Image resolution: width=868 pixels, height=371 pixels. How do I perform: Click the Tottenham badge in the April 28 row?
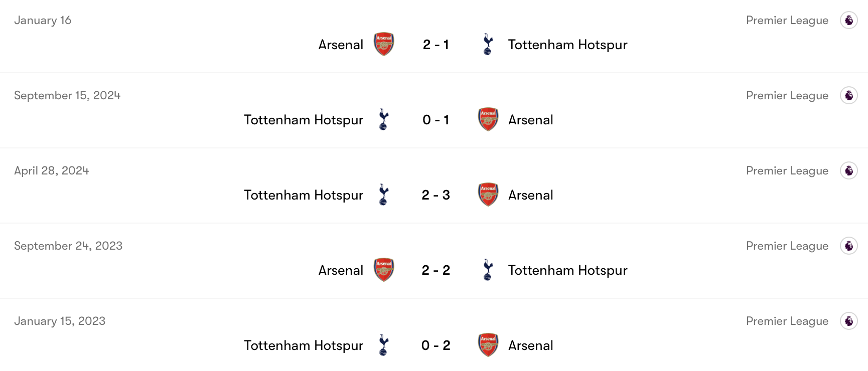[x=384, y=195]
